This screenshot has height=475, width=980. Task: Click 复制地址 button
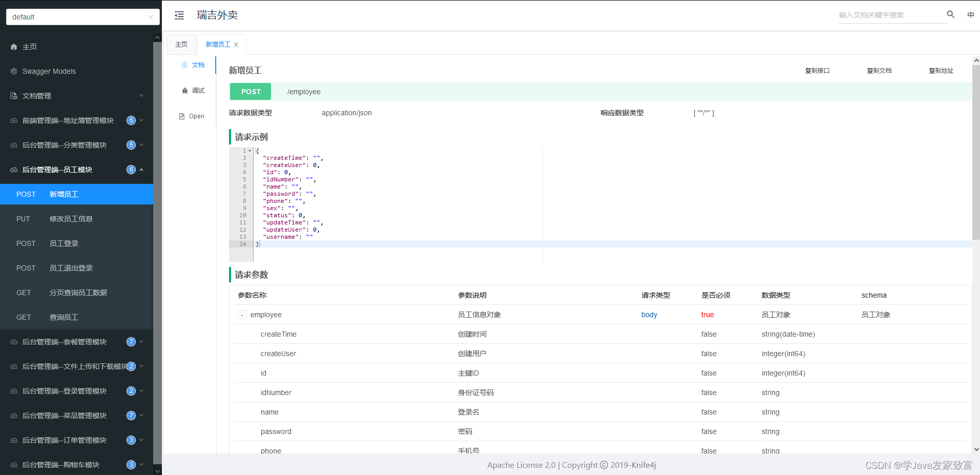tap(941, 71)
